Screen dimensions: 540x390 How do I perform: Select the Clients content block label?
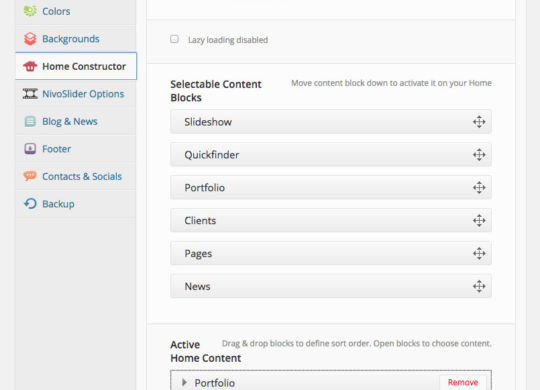tap(200, 220)
